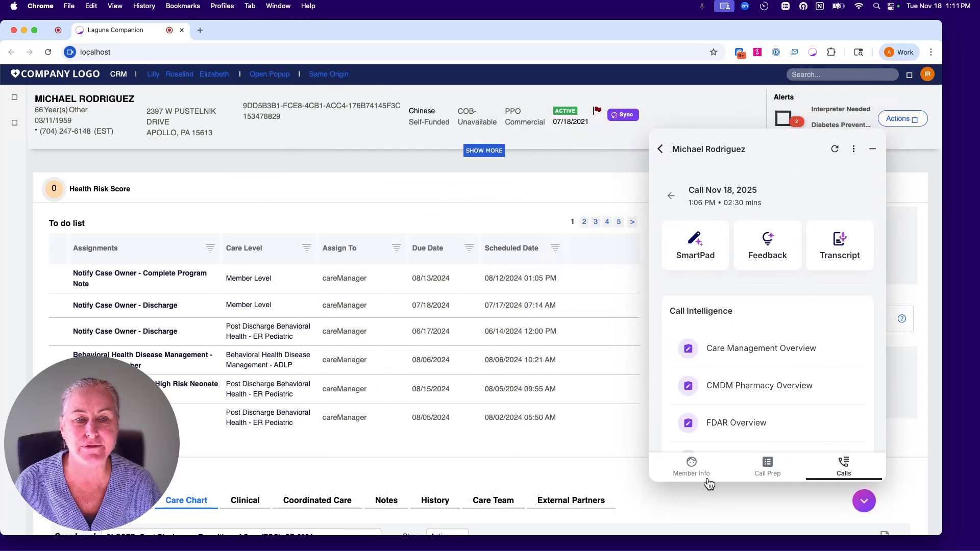The width and height of the screenshot is (980, 551).
Task: Switch to the Clinical tab
Action: (245, 500)
